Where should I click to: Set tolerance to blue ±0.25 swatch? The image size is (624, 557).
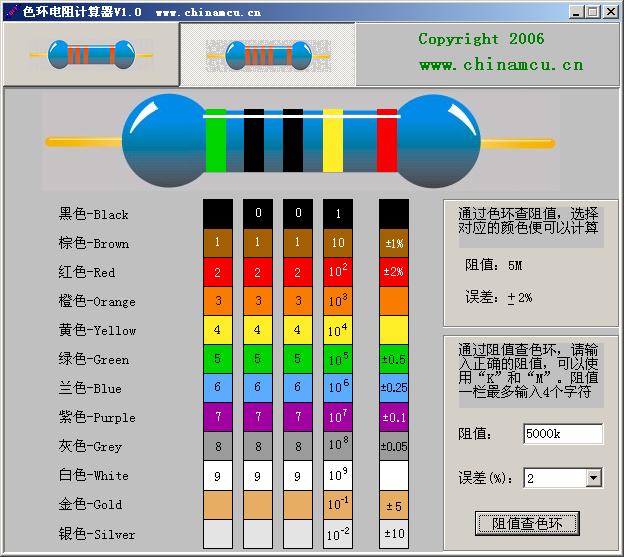[394, 388]
